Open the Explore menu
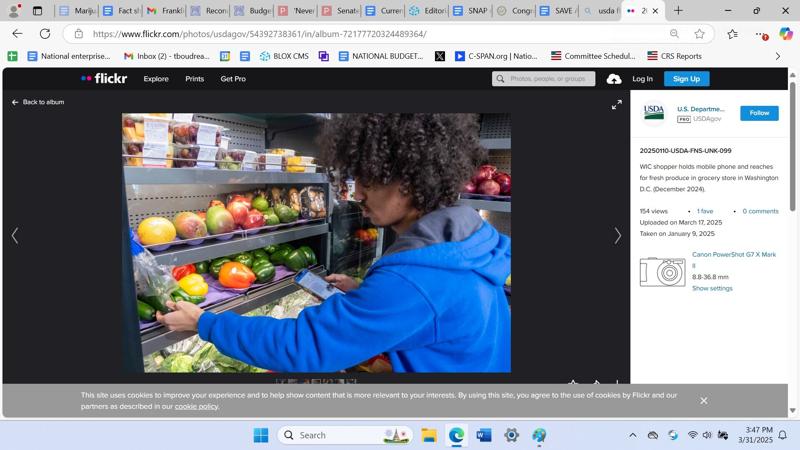 (156, 79)
